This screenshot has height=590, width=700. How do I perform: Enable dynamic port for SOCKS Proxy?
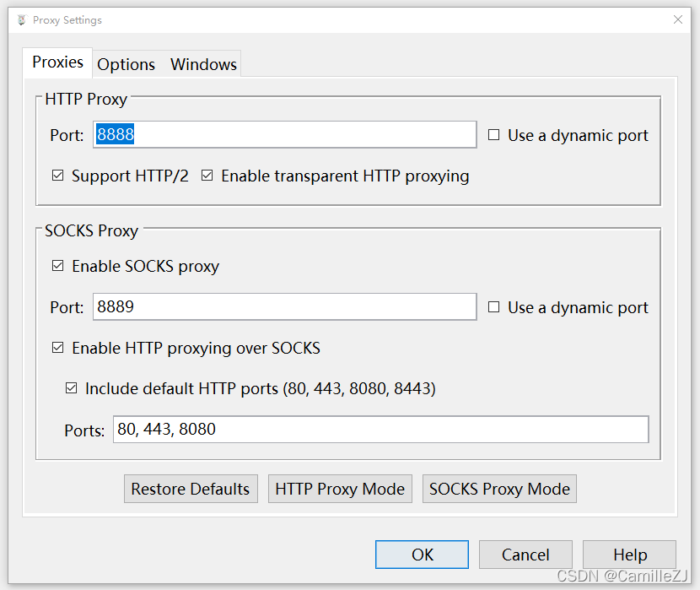pyautogui.click(x=494, y=307)
